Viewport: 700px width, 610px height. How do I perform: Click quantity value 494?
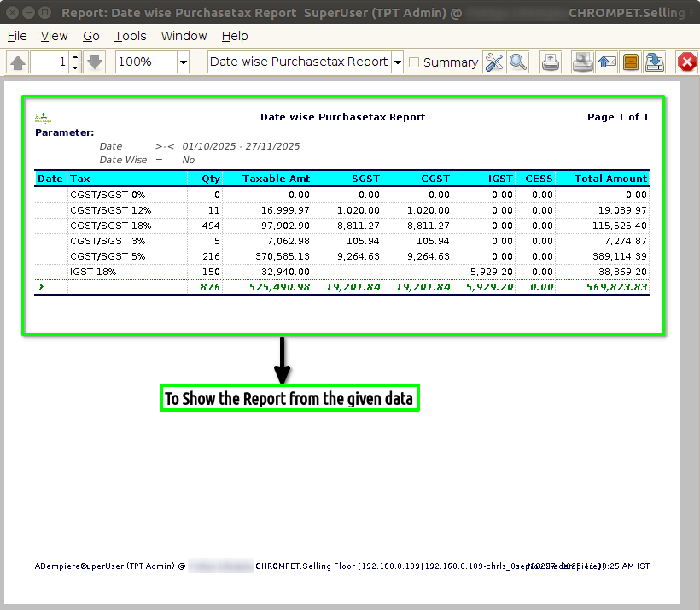[211, 226]
